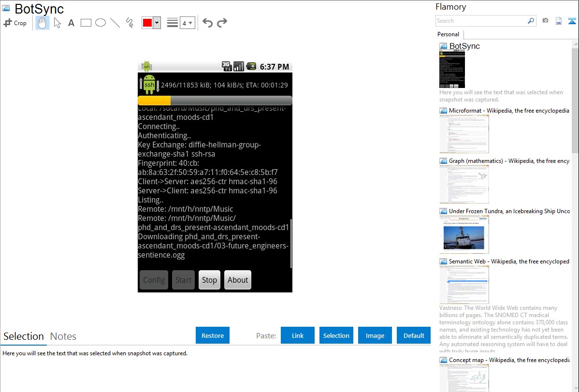Viewport: 579px width, 392px height.
Task: Open the BotSync snapshot thumbnail
Action: pyautogui.click(x=452, y=70)
